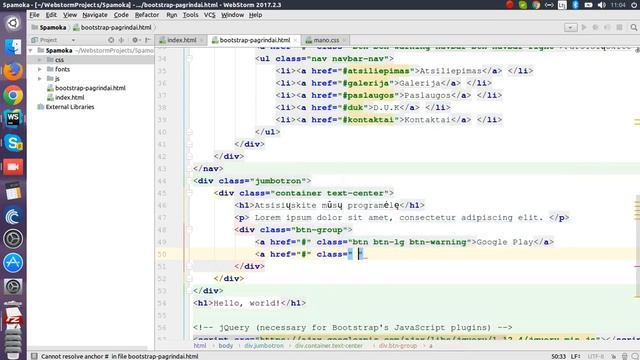
Task: Open Search Everywhere magnifier icon
Action: [633, 27]
